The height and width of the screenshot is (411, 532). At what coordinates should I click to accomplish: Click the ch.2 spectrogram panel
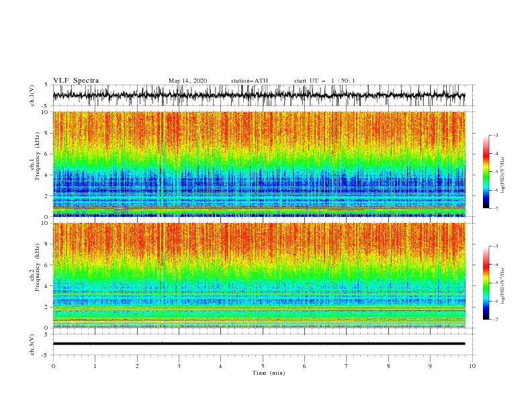click(x=259, y=275)
